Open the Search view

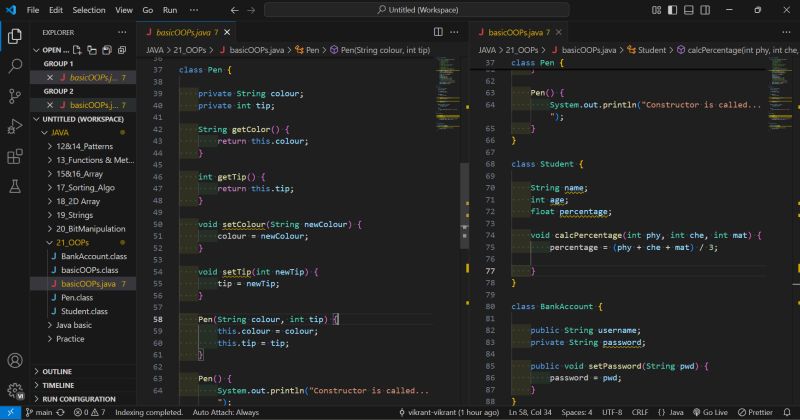point(15,66)
